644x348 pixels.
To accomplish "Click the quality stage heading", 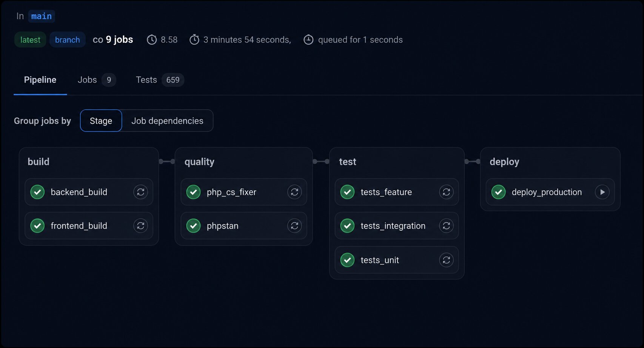I will coord(199,162).
